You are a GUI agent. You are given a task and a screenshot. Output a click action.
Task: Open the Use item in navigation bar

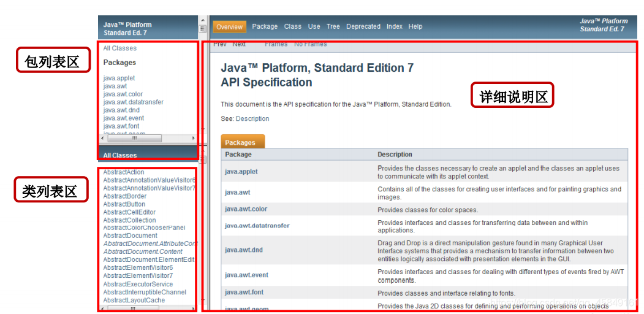click(x=314, y=26)
